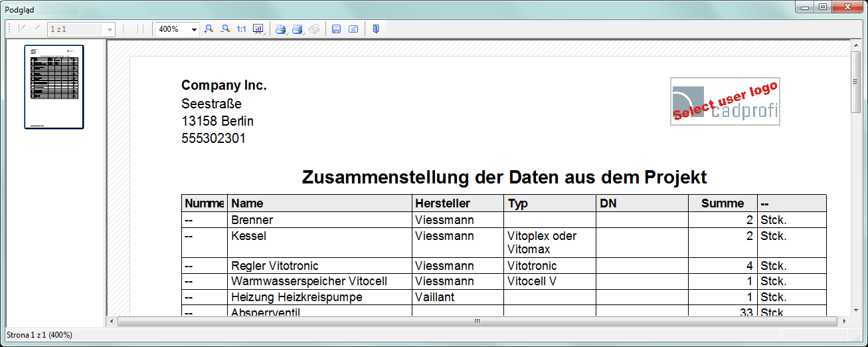Click the horizontal scrollbar right arrow
868x347 pixels.
coord(845,321)
